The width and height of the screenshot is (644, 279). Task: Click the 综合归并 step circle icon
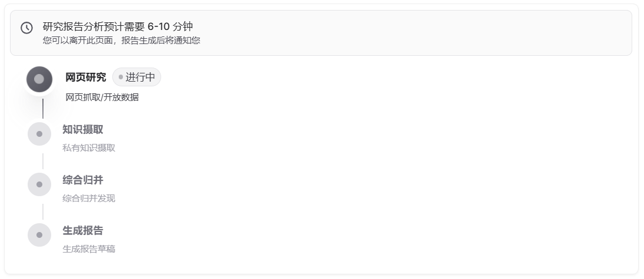pyautogui.click(x=39, y=184)
